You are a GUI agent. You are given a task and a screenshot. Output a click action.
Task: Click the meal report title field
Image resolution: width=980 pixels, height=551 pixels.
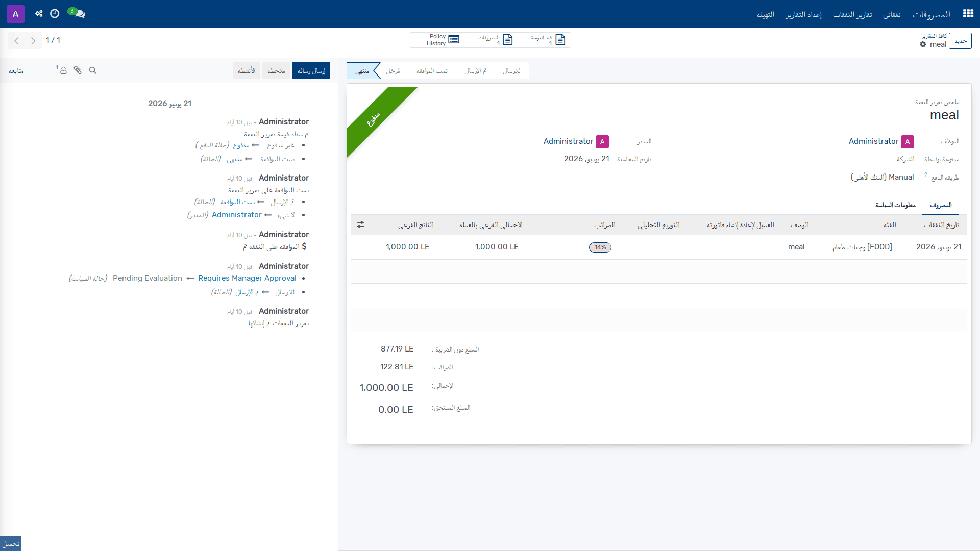(x=944, y=115)
